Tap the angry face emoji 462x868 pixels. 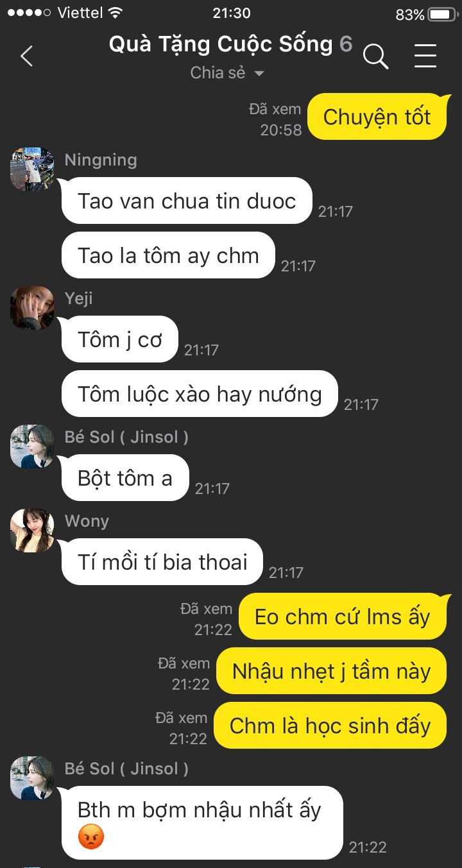tap(90, 837)
